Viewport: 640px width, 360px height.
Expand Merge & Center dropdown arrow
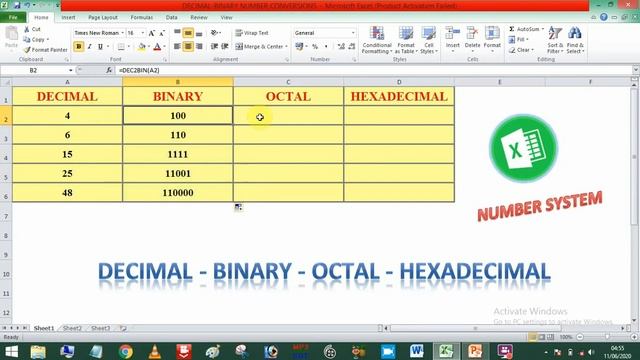click(x=287, y=47)
